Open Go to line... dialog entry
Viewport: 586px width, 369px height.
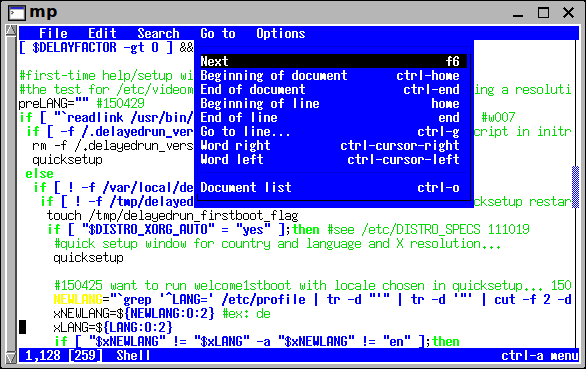coord(333,132)
